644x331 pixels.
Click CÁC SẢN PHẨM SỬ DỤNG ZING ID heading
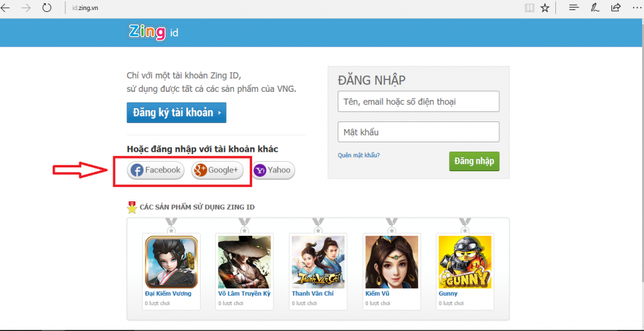click(x=197, y=207)
